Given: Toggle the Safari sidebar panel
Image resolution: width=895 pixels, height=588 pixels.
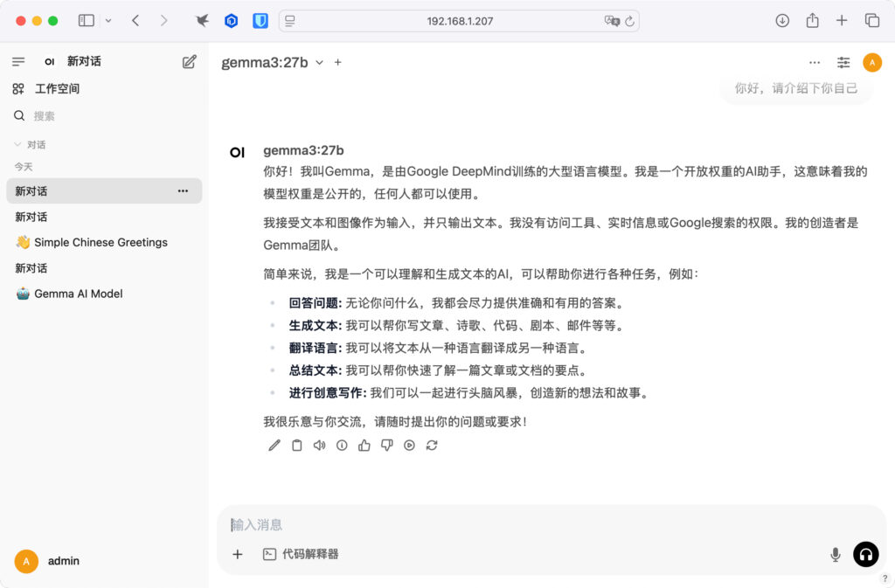Looking at the screenshot, I should pyautogui.click(x=87, y=20).
